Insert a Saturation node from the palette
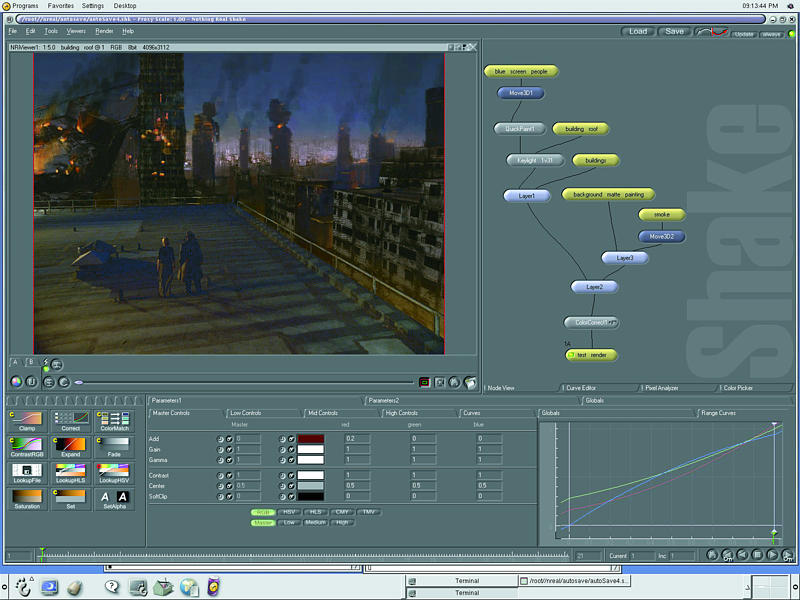The image size is (800, 600). pyautogui.click(x=27, y=496)
